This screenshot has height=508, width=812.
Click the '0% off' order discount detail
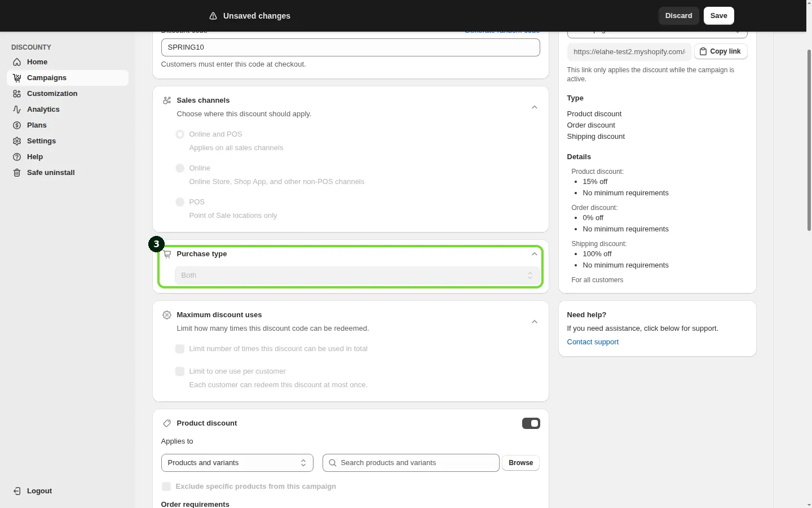click(593, 218)
